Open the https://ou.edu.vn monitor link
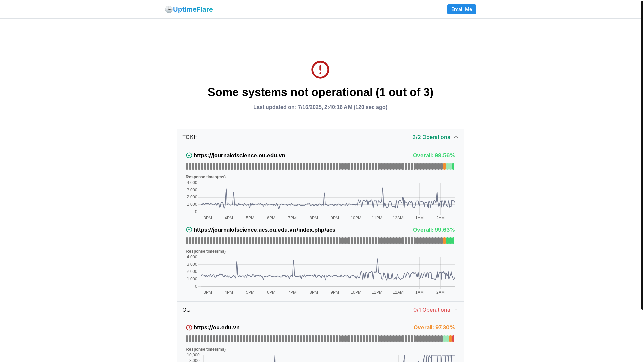 pyautogui.click(x=217, y=327)
